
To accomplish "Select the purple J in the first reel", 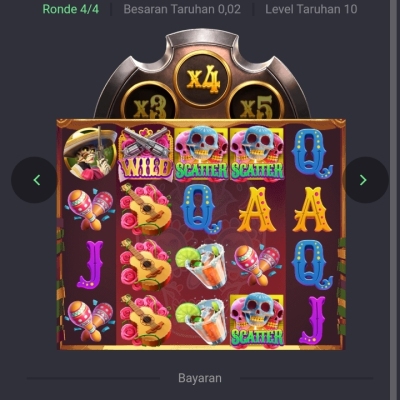I will pos(91,264).
